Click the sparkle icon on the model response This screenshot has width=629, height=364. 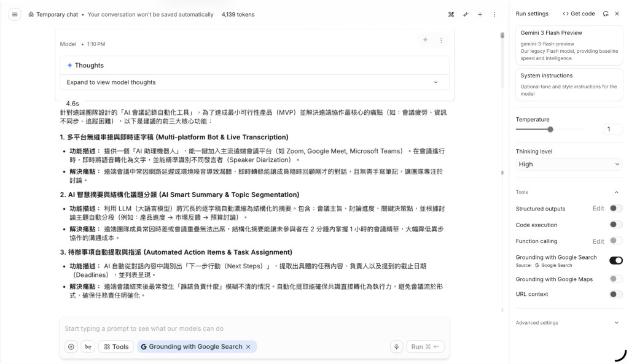point(425,40)
